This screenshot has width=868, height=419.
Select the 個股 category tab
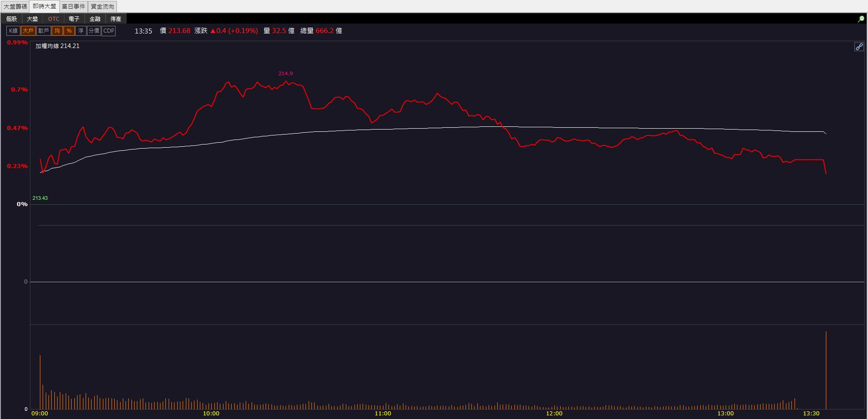[12, 19]
